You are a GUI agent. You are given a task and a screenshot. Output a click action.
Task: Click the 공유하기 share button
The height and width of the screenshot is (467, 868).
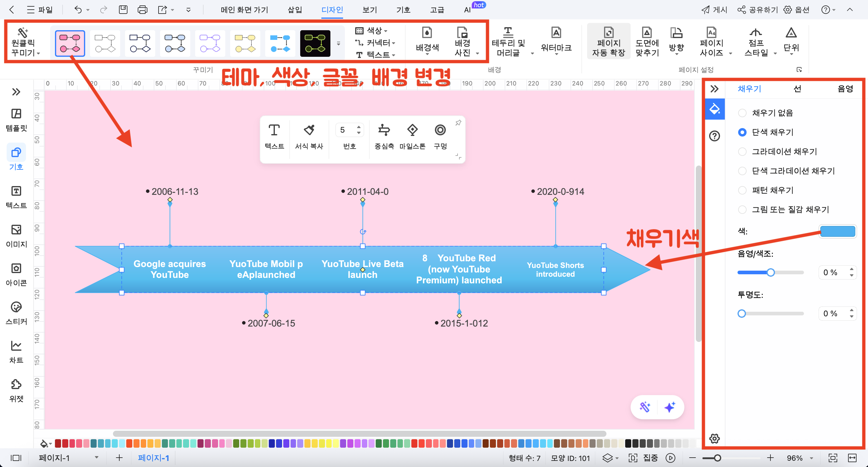[x=757, y=10]
